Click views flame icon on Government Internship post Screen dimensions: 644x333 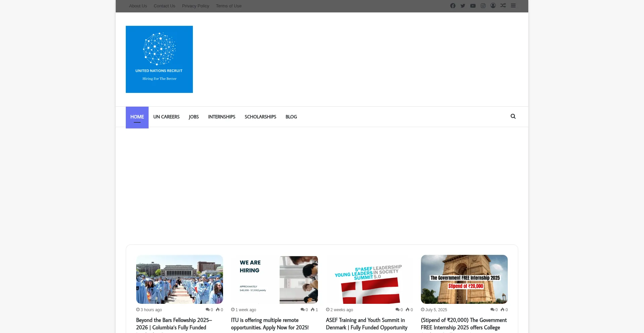[x=502, y=310]
